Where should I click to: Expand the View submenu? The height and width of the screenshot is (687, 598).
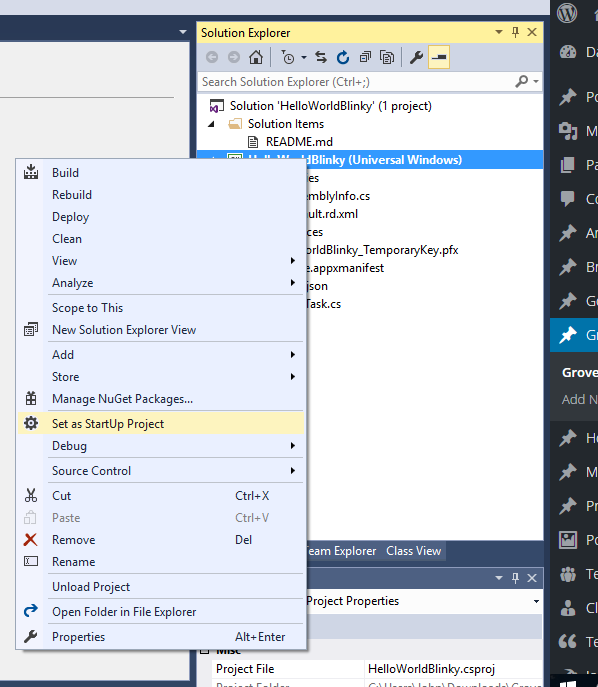point(160,261)
